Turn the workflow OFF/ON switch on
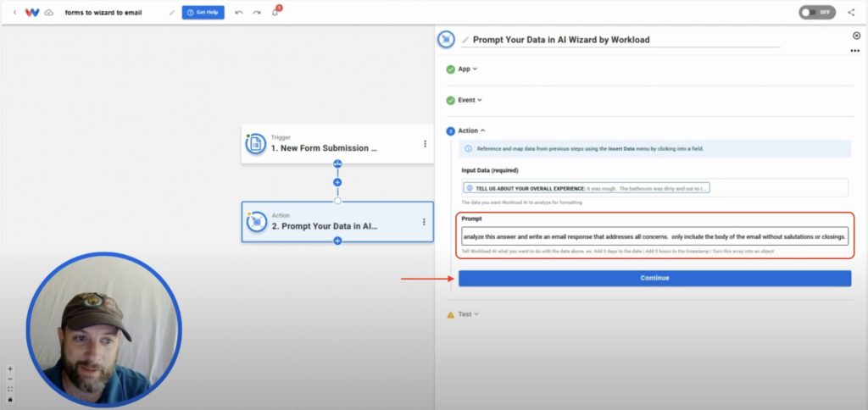Screen dimensions: 868x410 (817, 12)
